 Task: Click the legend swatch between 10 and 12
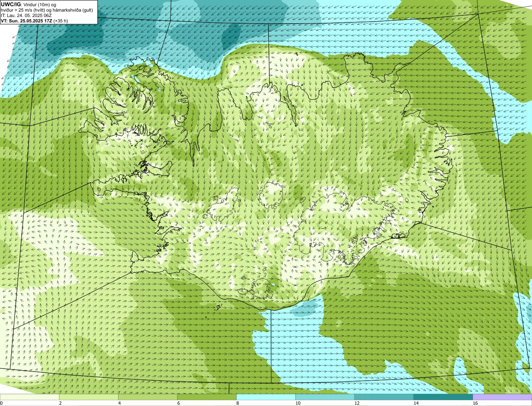325,397
